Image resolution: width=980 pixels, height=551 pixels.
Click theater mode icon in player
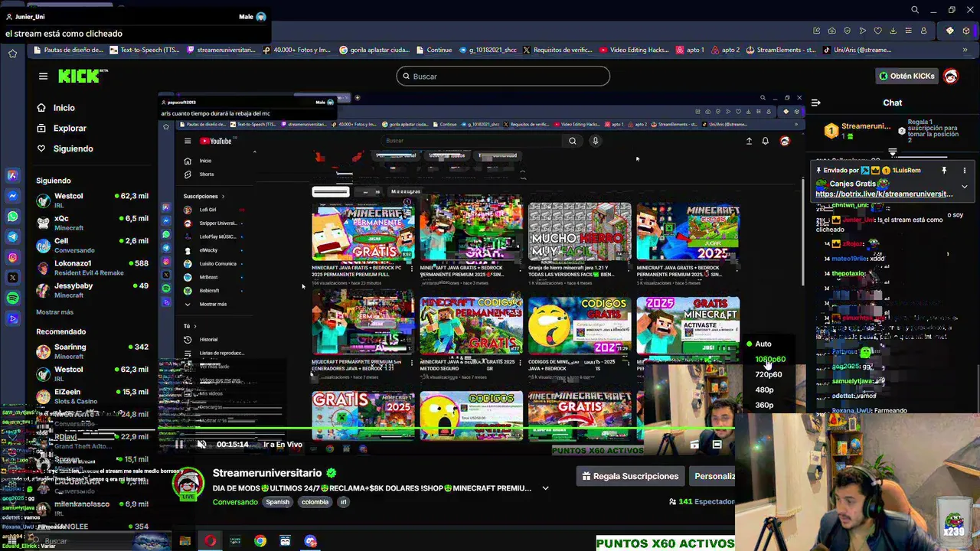tap(717, 444)
